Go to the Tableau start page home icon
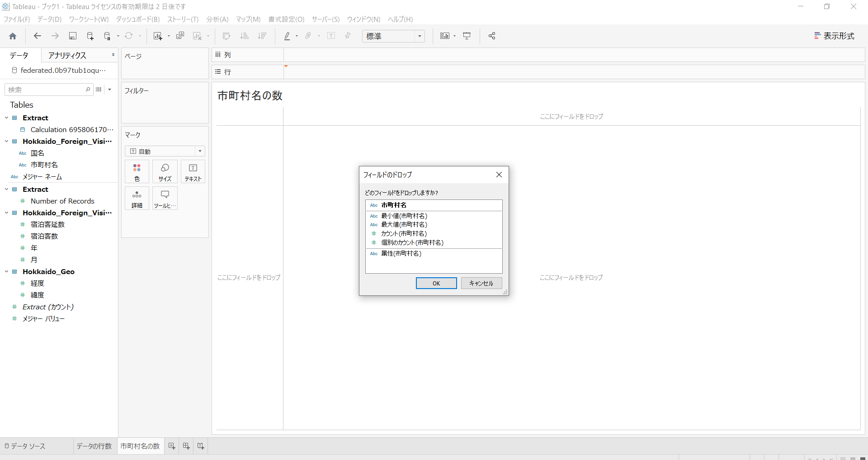 (x=13, y=36)
